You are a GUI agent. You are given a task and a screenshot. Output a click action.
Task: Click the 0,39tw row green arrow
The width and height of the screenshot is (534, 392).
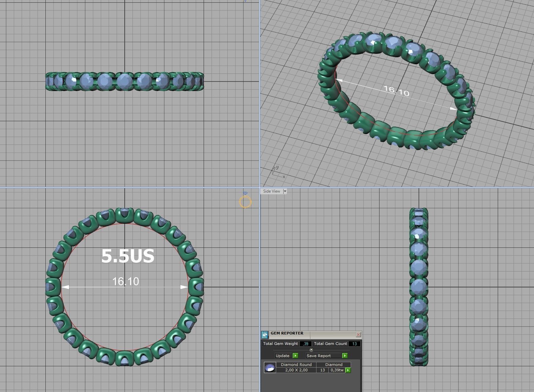click(348, 370)
